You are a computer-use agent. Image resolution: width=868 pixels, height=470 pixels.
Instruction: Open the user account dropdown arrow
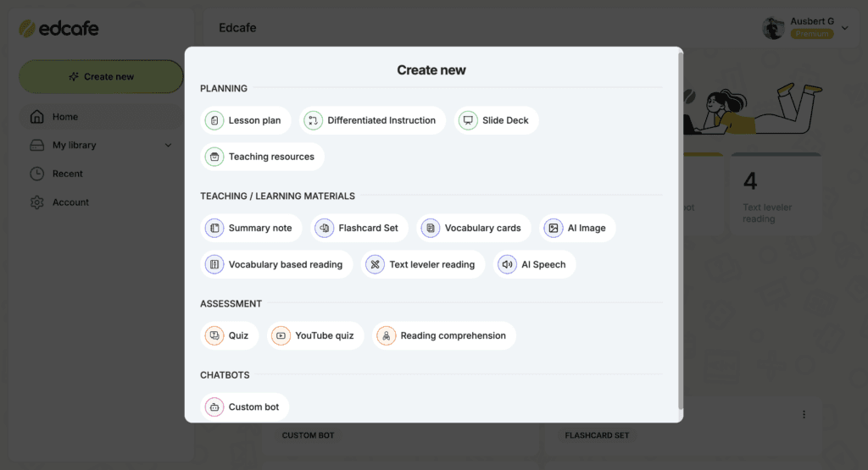coord(845,28)
